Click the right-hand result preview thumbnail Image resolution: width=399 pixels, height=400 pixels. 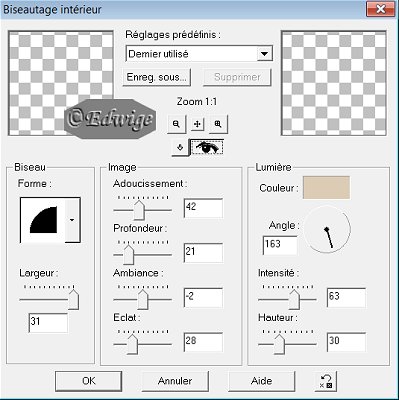click(334, 83)
